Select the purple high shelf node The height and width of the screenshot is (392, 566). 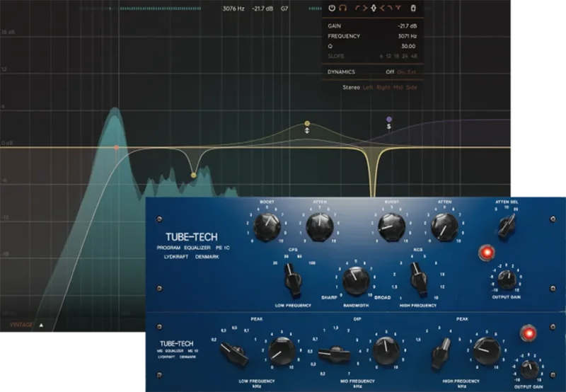point(389,119)
